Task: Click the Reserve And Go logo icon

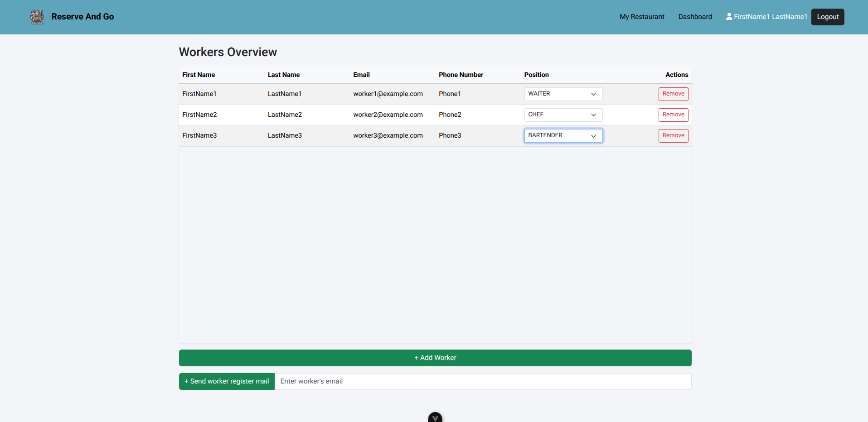Action: click(37, 17)
